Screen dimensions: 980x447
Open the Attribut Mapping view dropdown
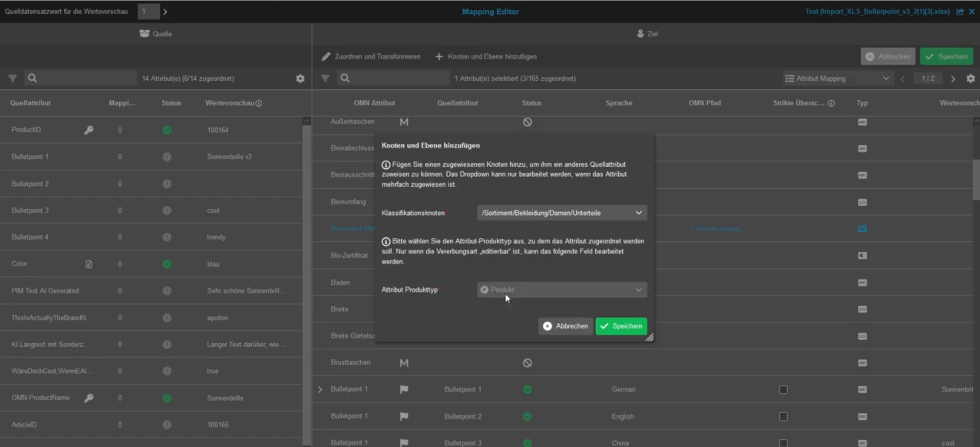[x=837, y=78]
